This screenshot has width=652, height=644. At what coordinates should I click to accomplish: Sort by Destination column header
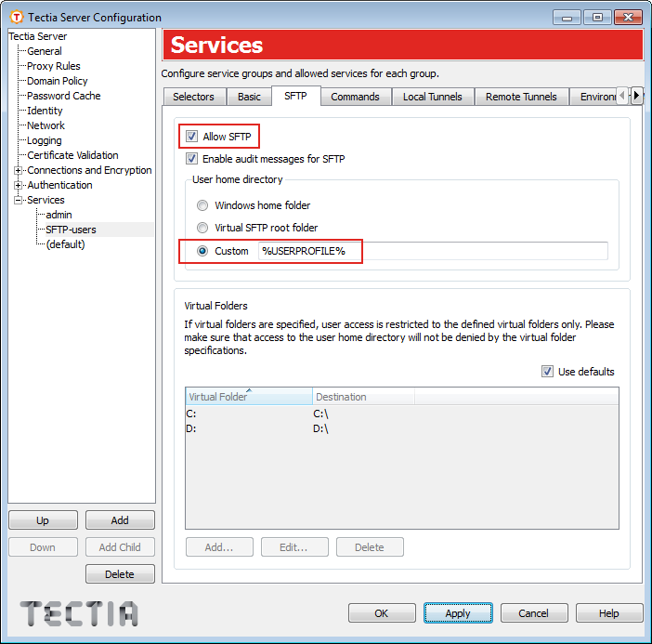363,397
